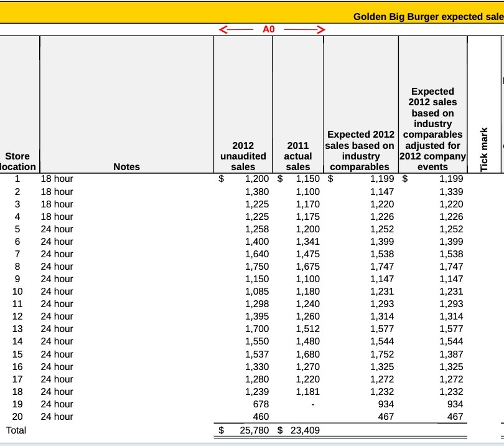This screenshot has height=446, width=504.
Task: Select store 7 2011 actual sales 1,475
Action: coord(307,254)
